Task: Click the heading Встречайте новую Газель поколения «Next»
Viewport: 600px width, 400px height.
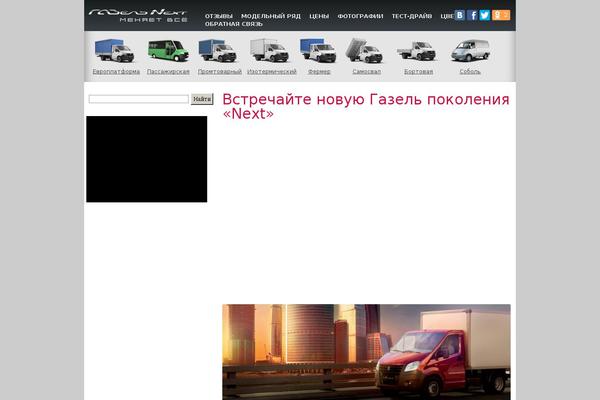Action: tap(366, 106)
